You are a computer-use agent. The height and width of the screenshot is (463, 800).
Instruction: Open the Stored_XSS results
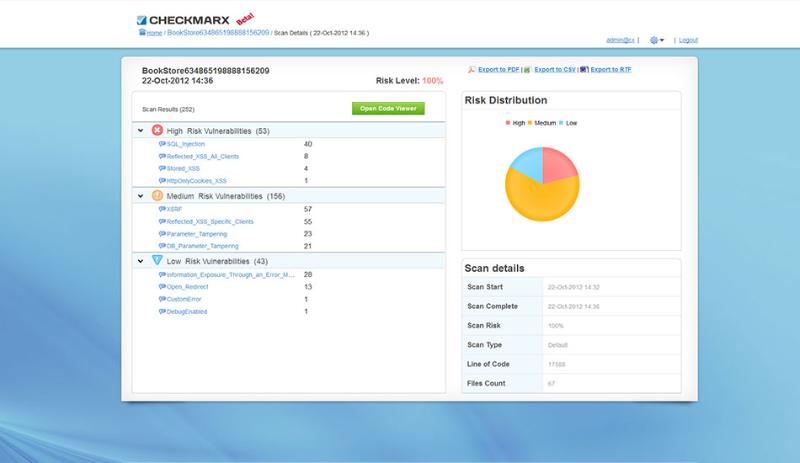(183, 168)
